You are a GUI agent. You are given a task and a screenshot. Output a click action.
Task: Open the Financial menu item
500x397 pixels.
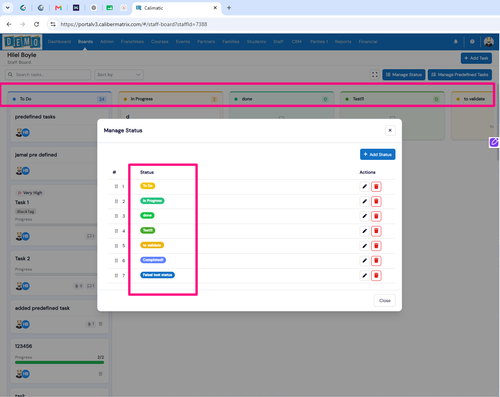pos(368,42)
